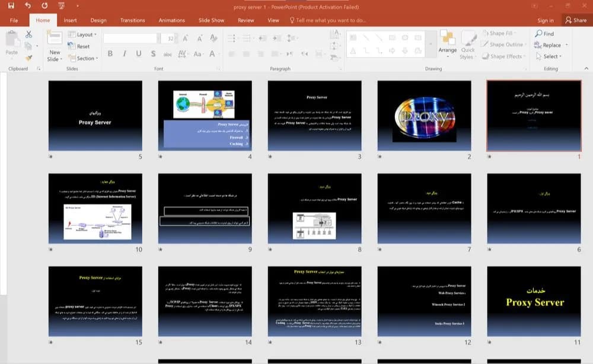Click Sign in
The image size is (593, 364).
tap(546, 20)
